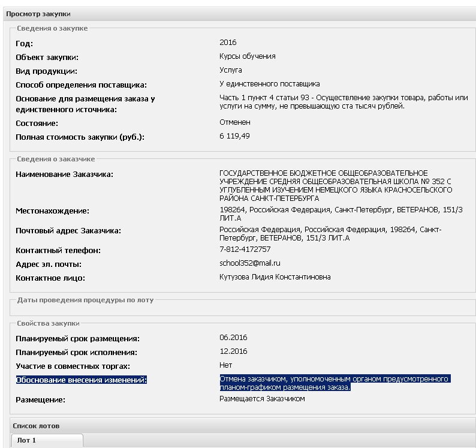Viewport: 476px width, 448px height.
Task: Click the year value 2016
Action: (x=228, y=43)
